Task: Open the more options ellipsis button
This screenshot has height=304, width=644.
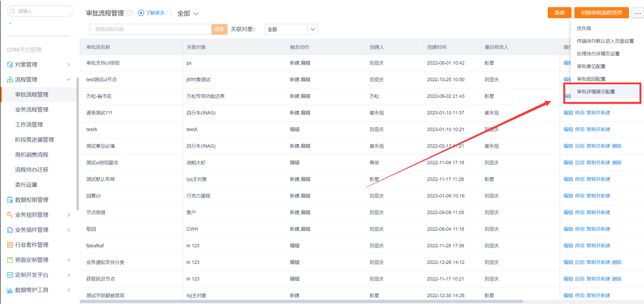Action: point(638,13)
